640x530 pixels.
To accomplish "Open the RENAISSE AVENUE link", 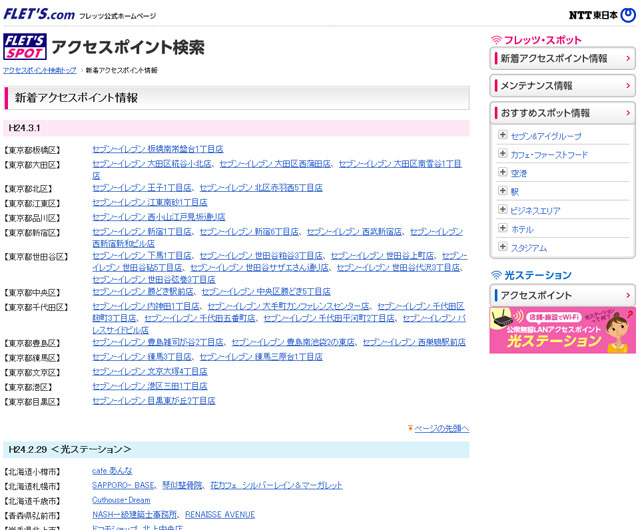I will click(x=220, y=514).
